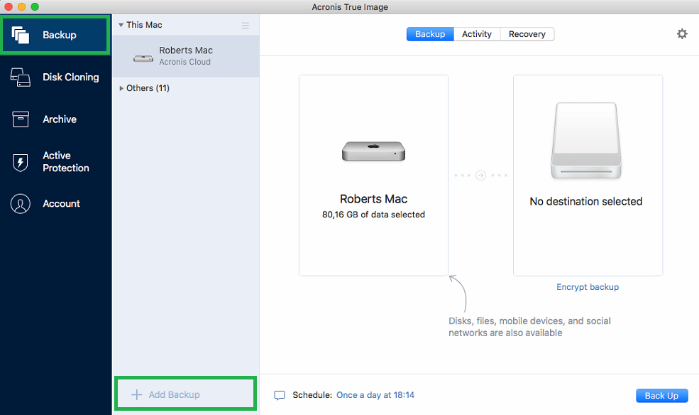This screenshot has height=415, width=699.
Task: Click the Mac mini source icon
Action: 374,151
